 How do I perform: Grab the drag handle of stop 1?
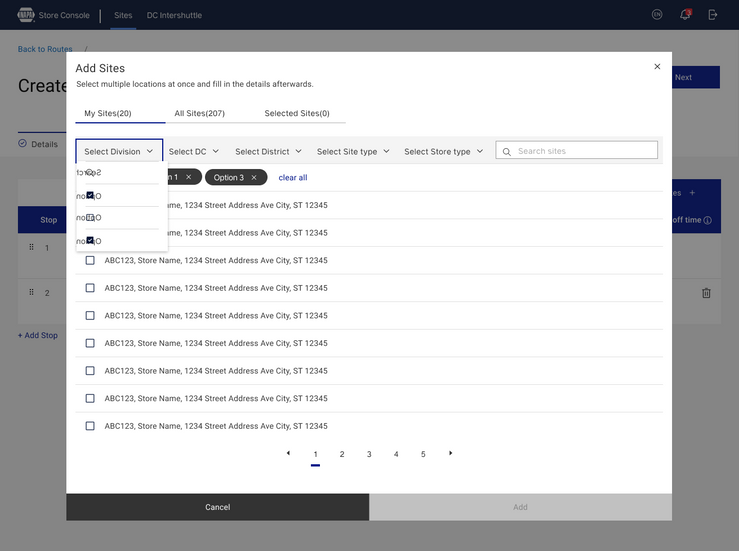32,247
